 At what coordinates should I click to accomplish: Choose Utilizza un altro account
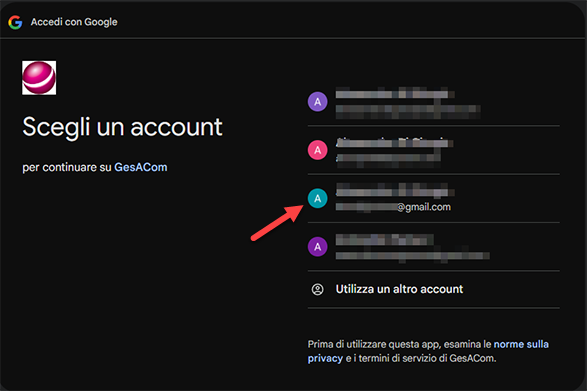(x=434, y=289)
